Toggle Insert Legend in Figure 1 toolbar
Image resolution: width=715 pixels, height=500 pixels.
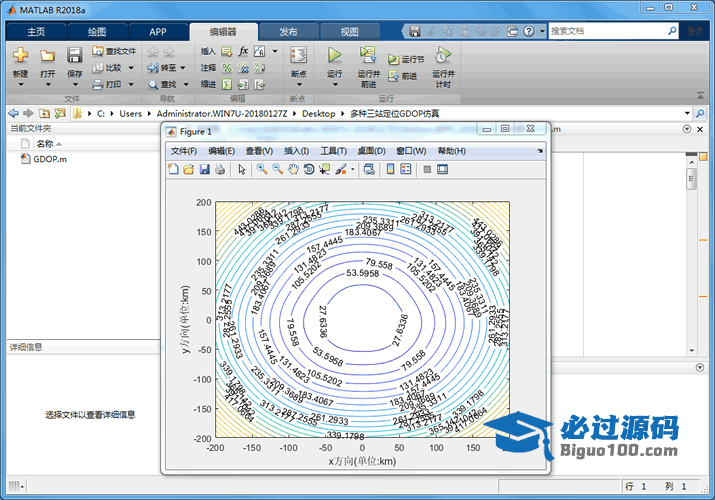coord(405,170)
